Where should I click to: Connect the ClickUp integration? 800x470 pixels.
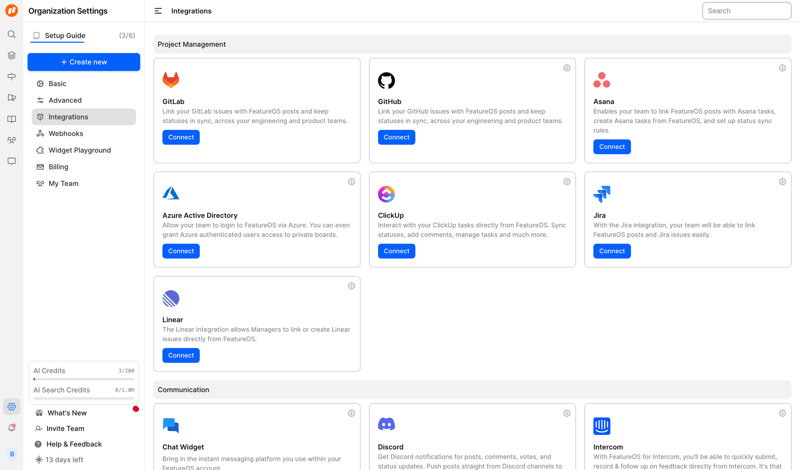[396, 251]
